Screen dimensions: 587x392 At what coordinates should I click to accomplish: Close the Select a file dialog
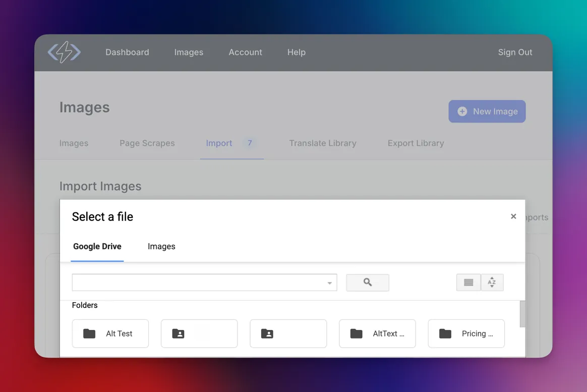point(513,216)
